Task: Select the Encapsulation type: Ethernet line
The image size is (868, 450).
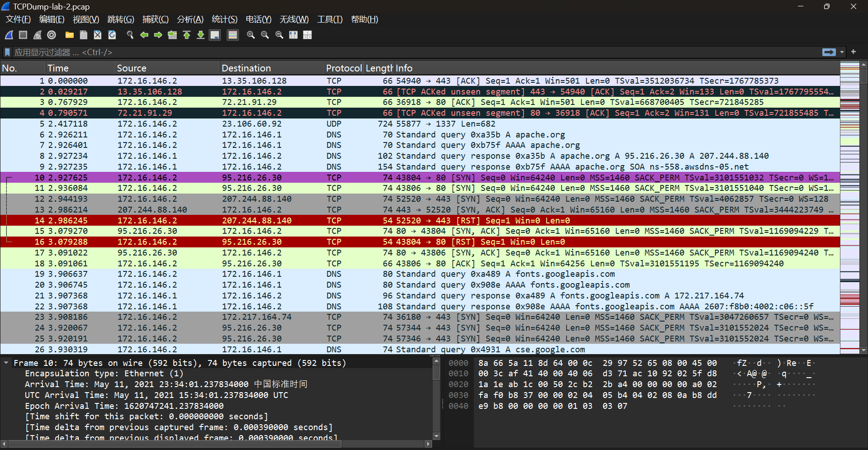Action: (104, 374)
